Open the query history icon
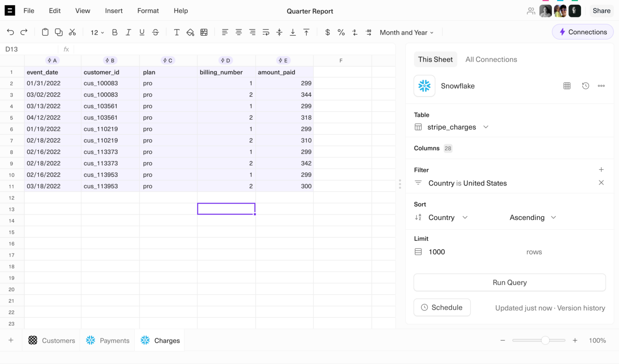 pos(585,86)
